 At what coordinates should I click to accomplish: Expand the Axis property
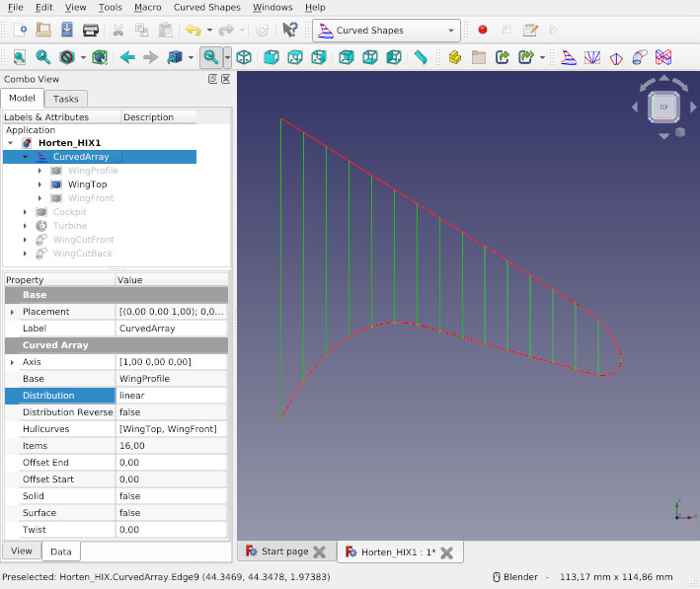coord(12,362)
